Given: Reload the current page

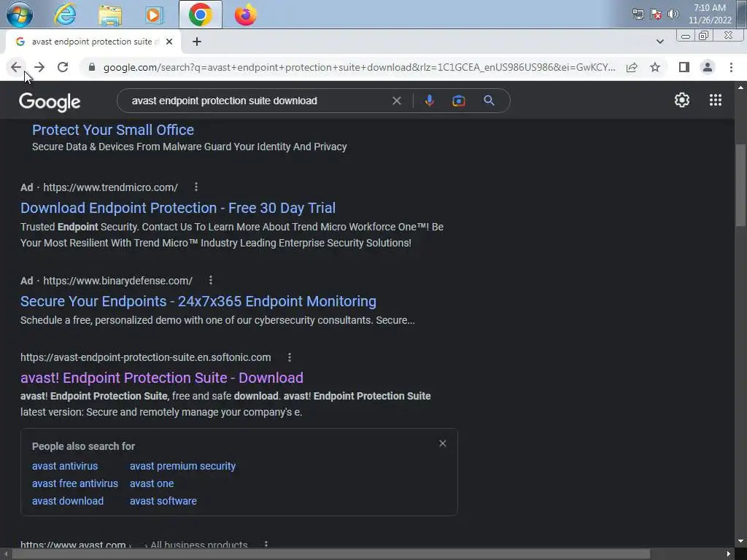Looking at the screenshot, I should (x=63, y=67).
